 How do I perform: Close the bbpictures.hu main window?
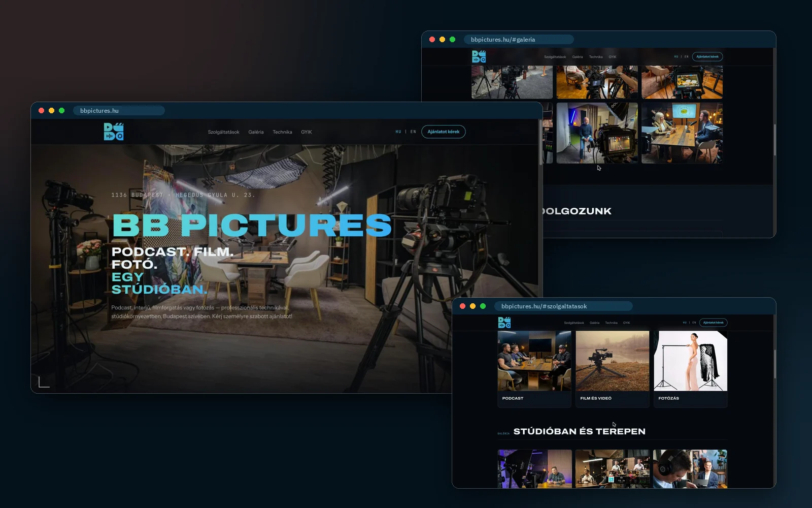pos(41,110)
